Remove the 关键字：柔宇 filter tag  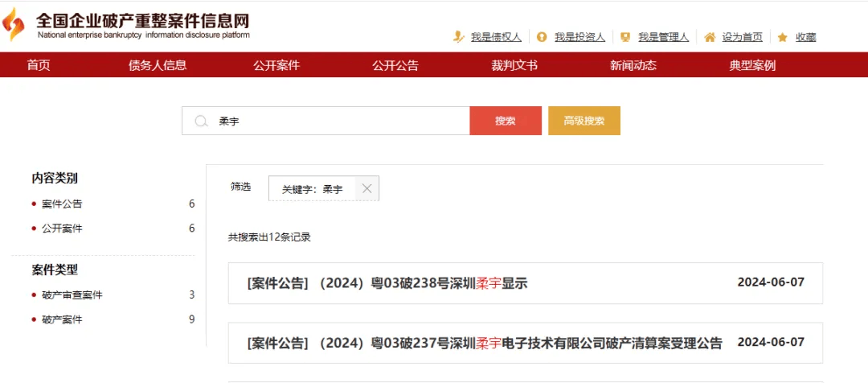[x=366, y=188]
